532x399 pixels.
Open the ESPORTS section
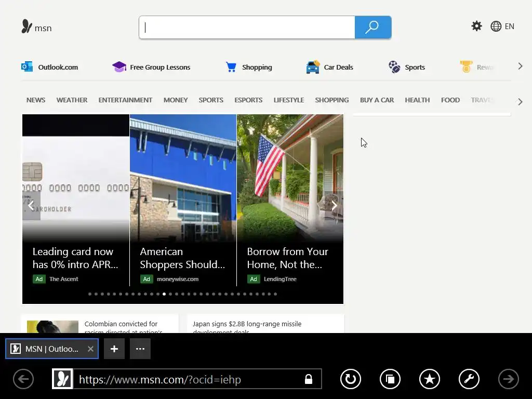pos(248,100)
